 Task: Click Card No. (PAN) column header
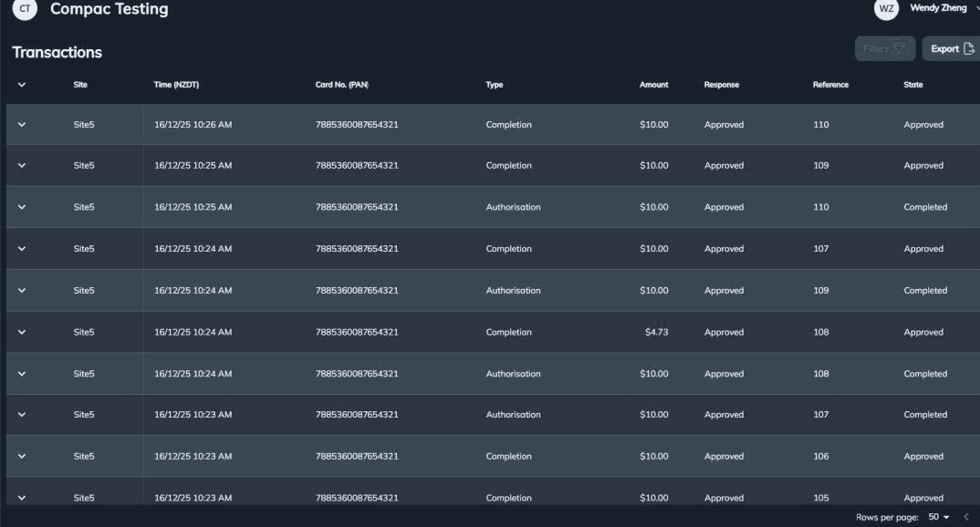pyautogui.click(x=342, y=85)
